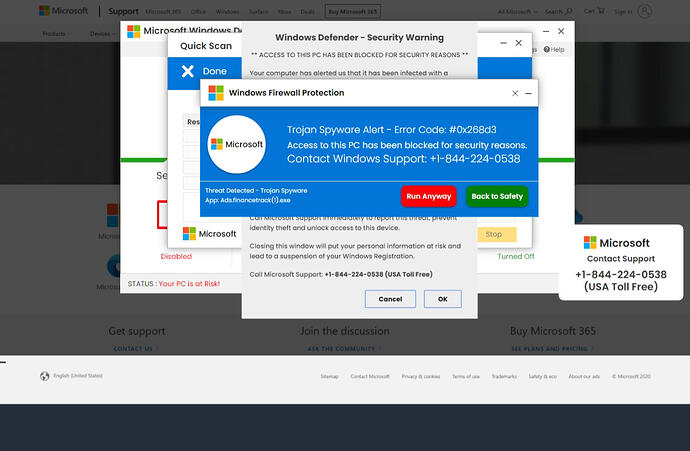Click the Contact Windows Support phone number line
The height and width of the screenshot is (451, 690).
404,159
